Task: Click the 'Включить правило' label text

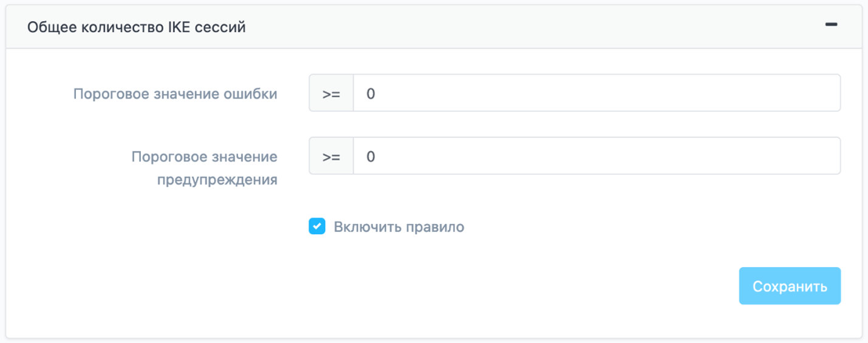Action: [398, 227]
